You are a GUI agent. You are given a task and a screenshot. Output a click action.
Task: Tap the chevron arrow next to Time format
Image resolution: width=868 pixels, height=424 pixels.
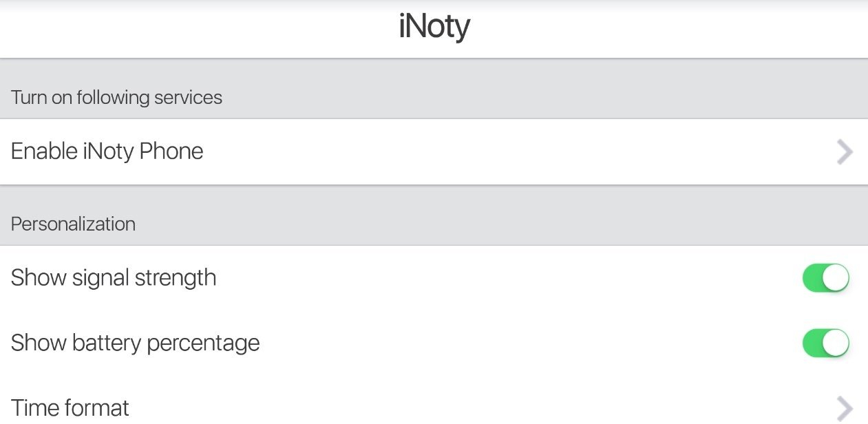pos(845,408)
